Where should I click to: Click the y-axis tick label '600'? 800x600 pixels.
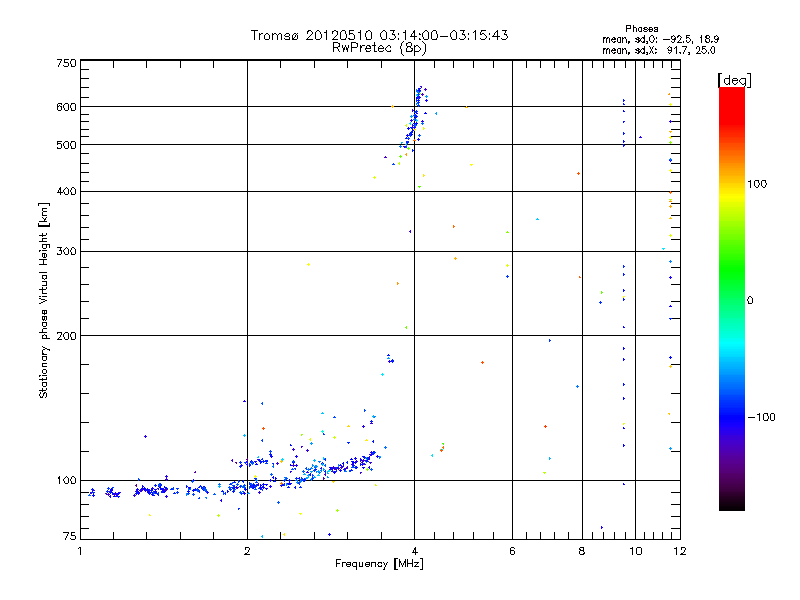coord(66,107)
